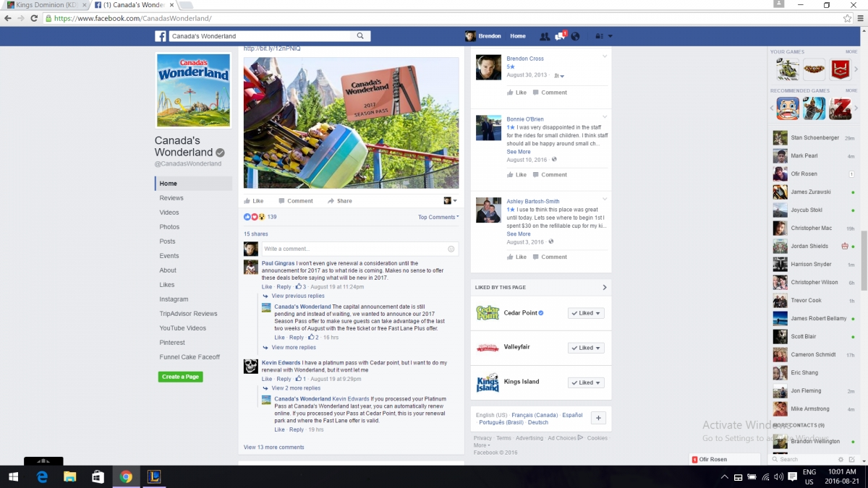Open the post-as profile selector dropdown
Screen dimensions: 868x488
point(450,201)
